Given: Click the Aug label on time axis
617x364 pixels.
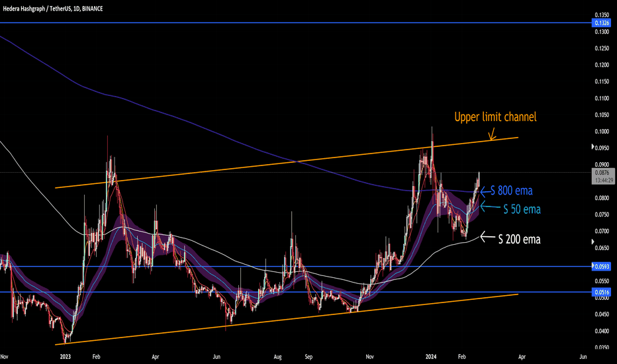Looking at the screenshot, I should pos(278,357).
